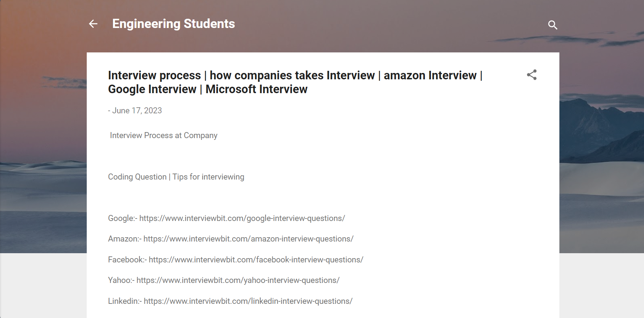Image resolution: width=644 pixels, height=318 pixels.
Task: Share this post via share icon
Action: (x=532, y=75)
